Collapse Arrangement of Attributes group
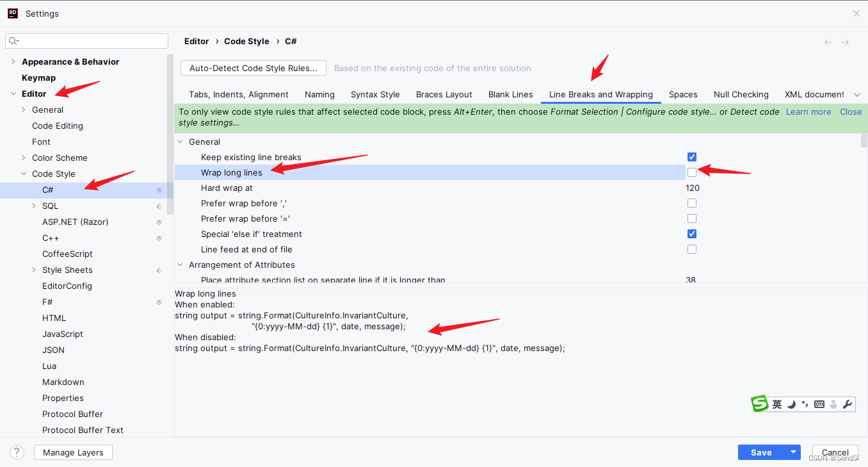Image resolution: width=868 pixels, height=467 pixels. click(181, 265)
